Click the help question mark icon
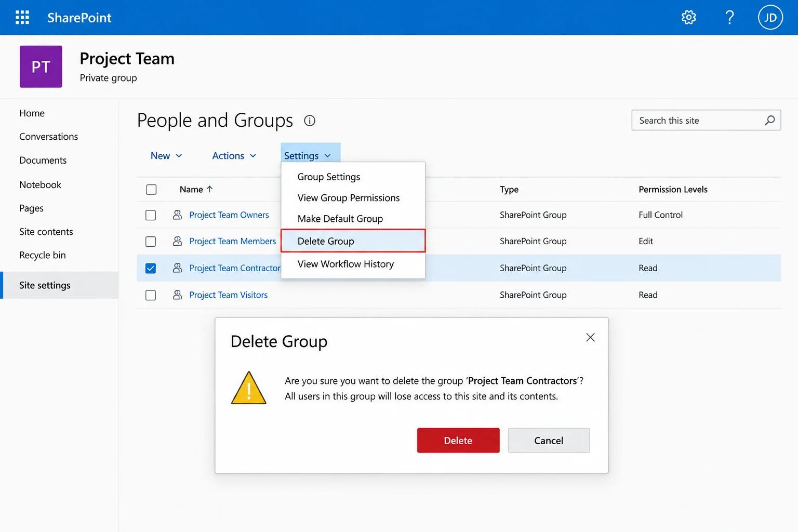Screen dimensions: 798x532 click(x=729, y=18)
